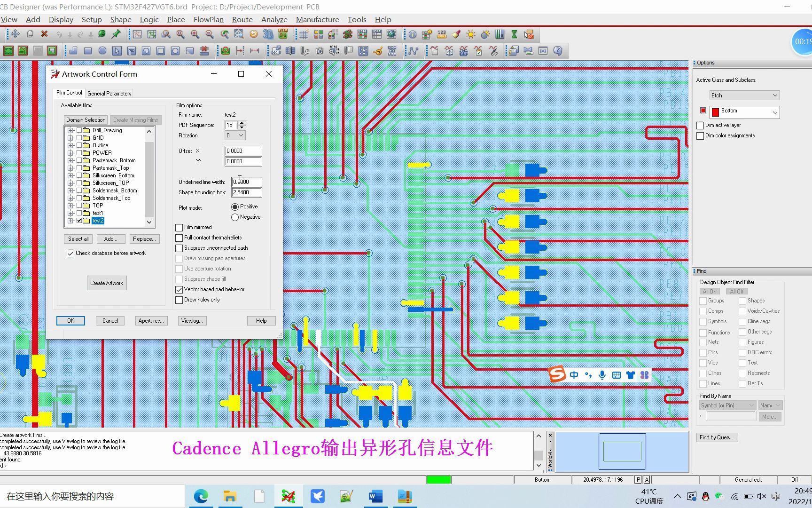Open the 3D Canvas view
Screen dimensions: 812x508
(x=268, y=34)
